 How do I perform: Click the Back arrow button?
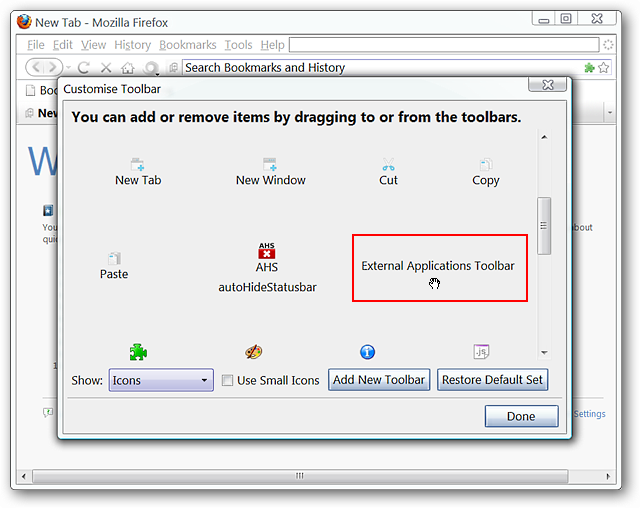[36, 67]
